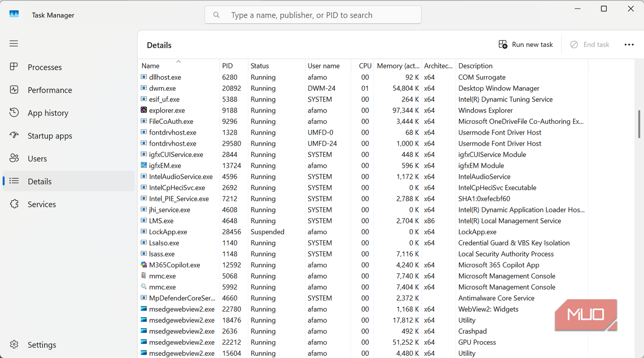
Task: Switch to the Details page
Action: click(x=69, y=181)
